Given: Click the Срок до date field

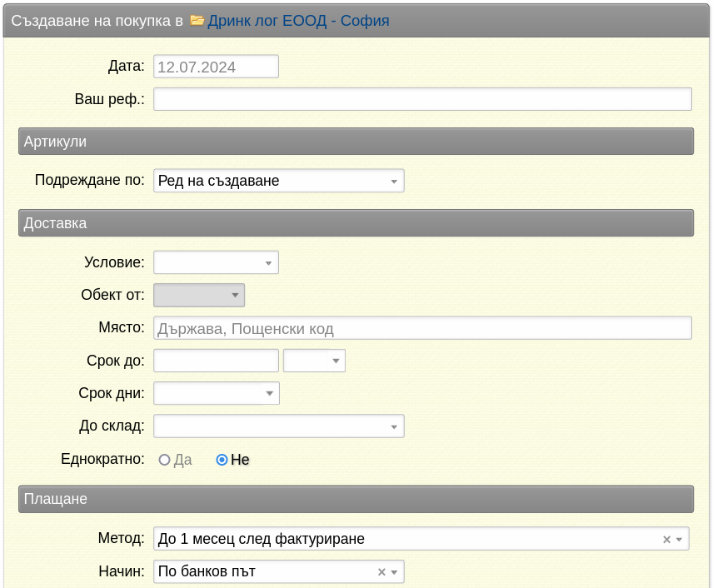Looking at the screenshot, I should [216, 361].
